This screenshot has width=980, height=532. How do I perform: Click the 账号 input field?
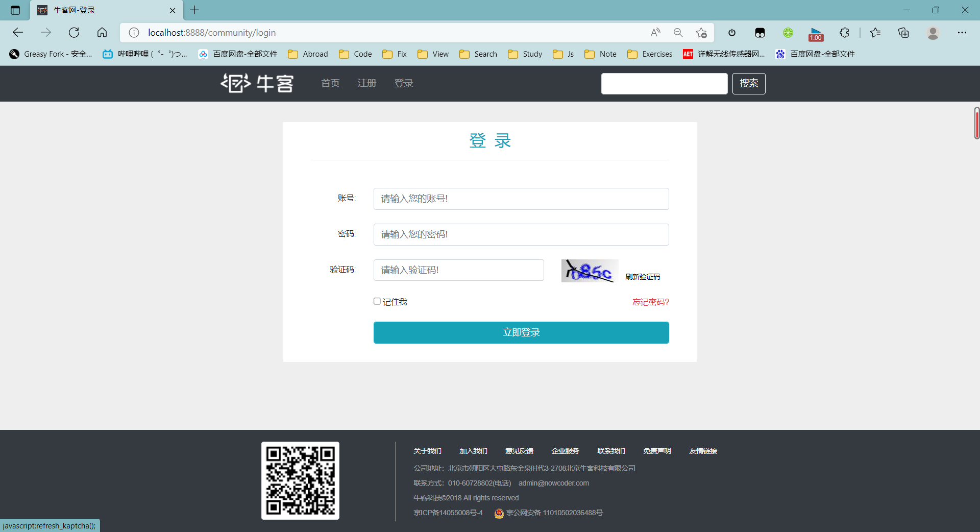click(x=521, y=199)
